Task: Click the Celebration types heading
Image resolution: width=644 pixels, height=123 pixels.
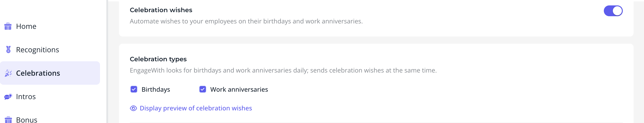Action: click(x=158, y=59)
